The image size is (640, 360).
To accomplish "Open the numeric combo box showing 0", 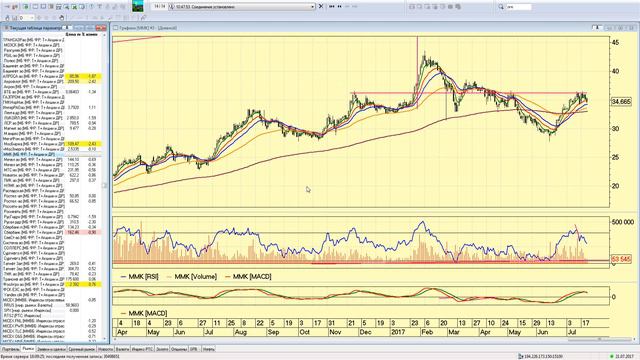I will click(26, 18).
